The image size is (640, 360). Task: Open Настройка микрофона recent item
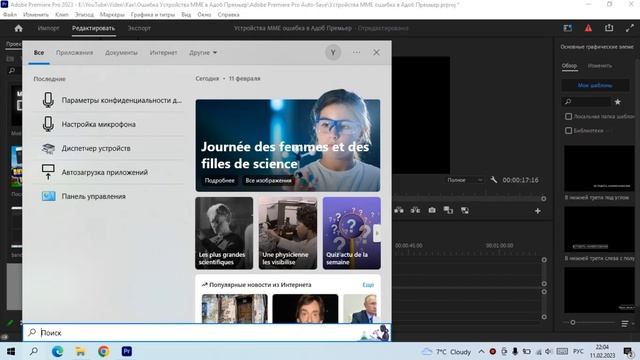[x=108, y=124]
